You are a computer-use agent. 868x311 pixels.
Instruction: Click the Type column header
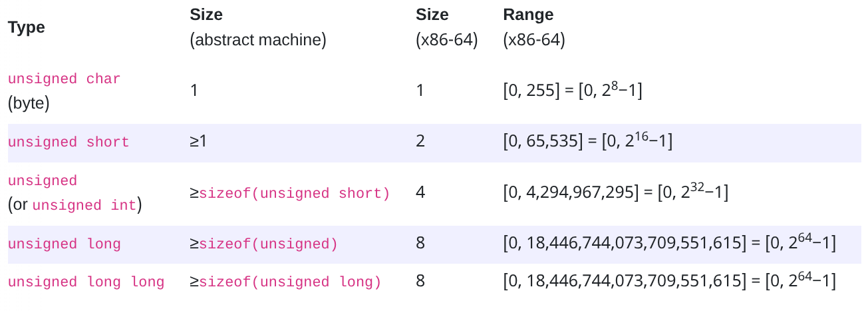tap(27, 28)
